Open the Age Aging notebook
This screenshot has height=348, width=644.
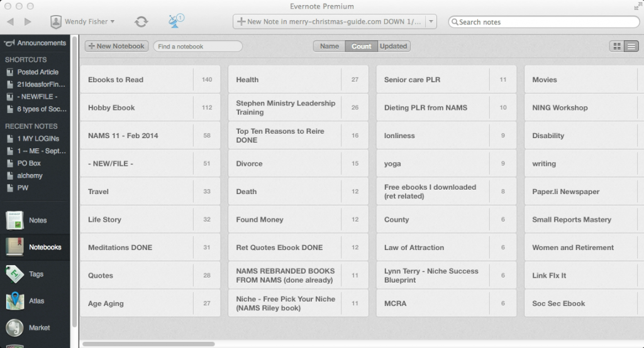click(x=150, y=303)
